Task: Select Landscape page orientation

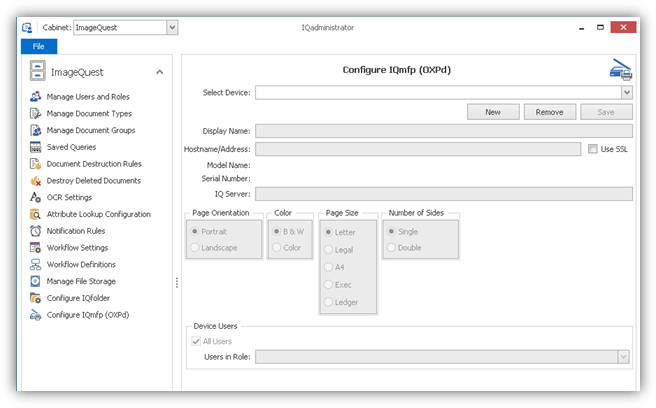Action: pos(195,248)
